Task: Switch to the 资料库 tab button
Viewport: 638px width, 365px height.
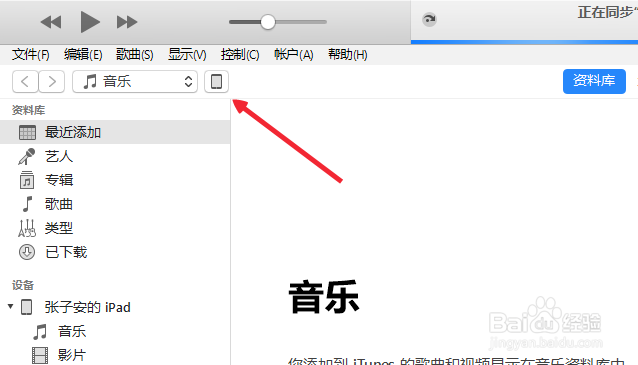Action: (x=594, y=81)
